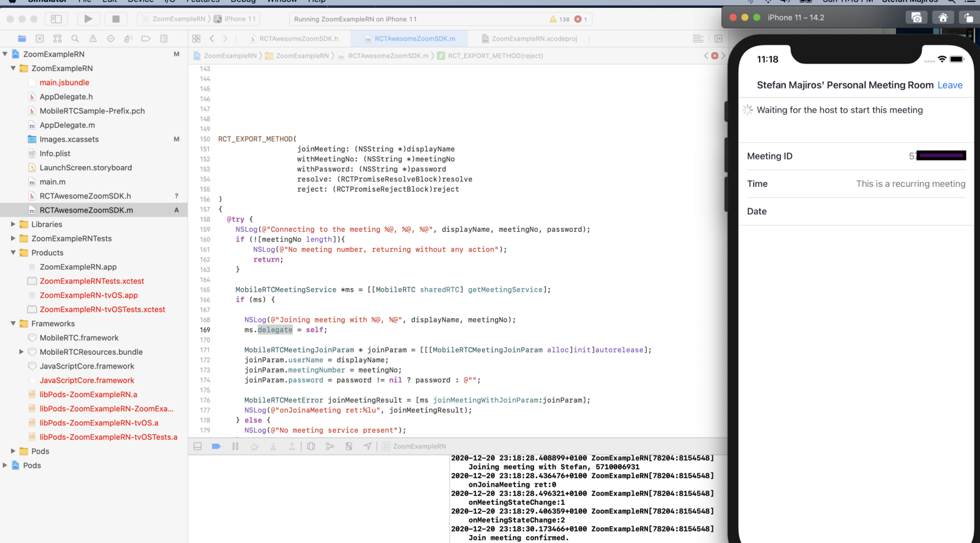Screen dimensions: 980x543
Task: Open the ZoomExampleRN.xcodeproj tab
Action: coord(534,39)
